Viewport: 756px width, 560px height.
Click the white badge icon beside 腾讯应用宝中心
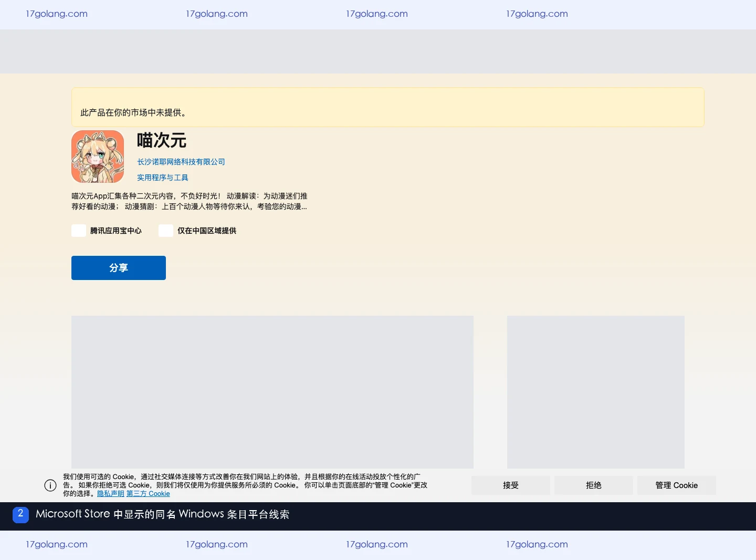click(79, 231)
